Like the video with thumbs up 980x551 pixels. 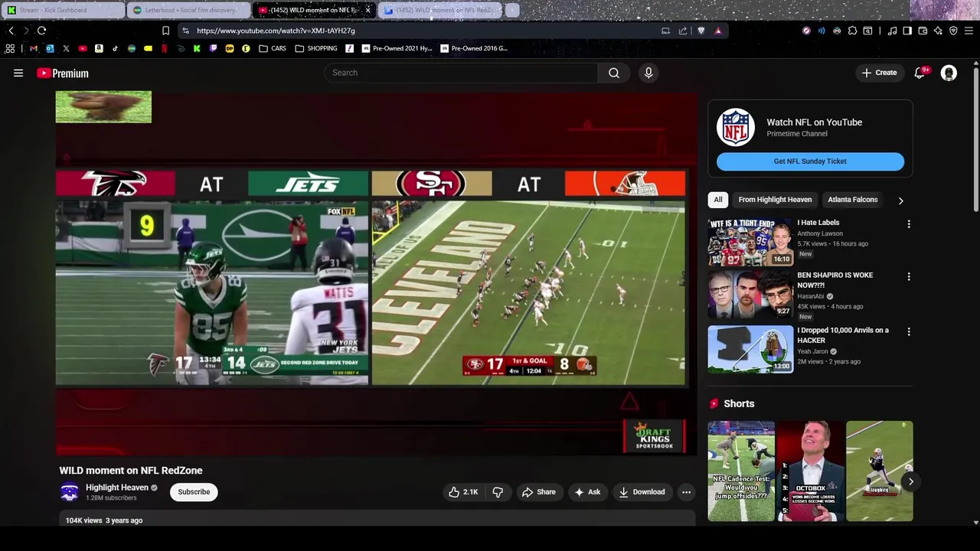(465, 492)
